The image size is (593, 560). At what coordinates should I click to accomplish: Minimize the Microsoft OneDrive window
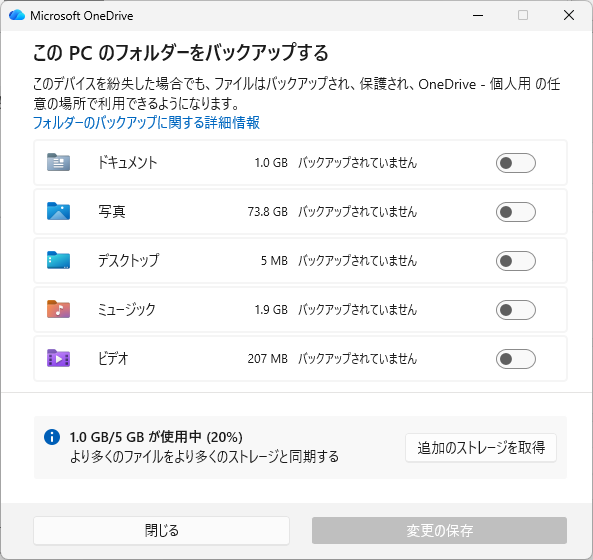point(478,16)
